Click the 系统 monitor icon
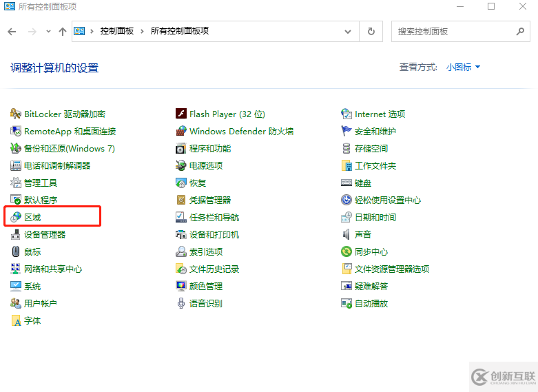This screenshot has height=392, width=538. pos(15,286)
